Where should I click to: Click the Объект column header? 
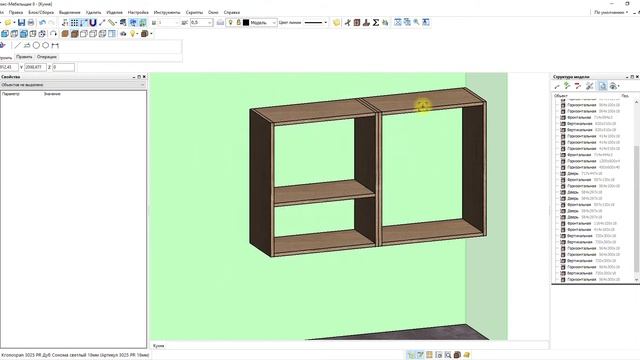(561, 96)
